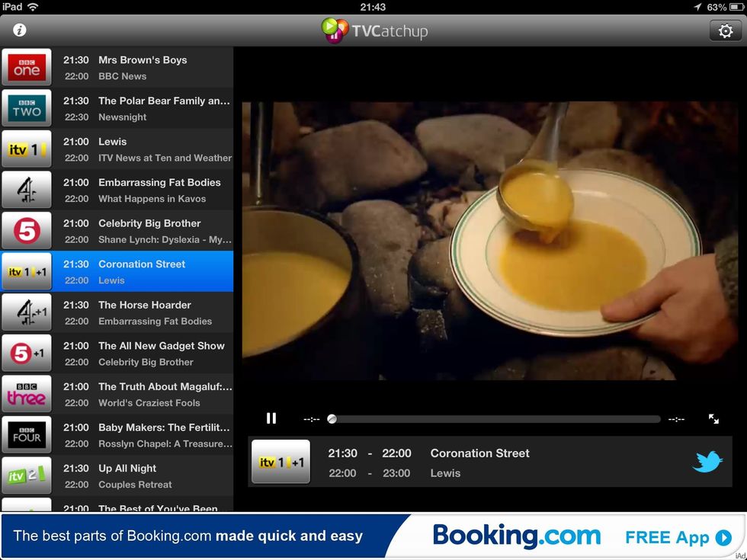Select the BBC Two channel logo
The height and width of the screenshot is (560, 747).
tap(27, 108)
